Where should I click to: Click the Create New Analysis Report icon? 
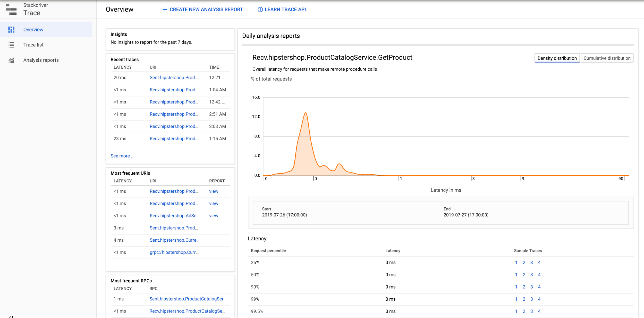pyautogui.click(x=164, y=9)
